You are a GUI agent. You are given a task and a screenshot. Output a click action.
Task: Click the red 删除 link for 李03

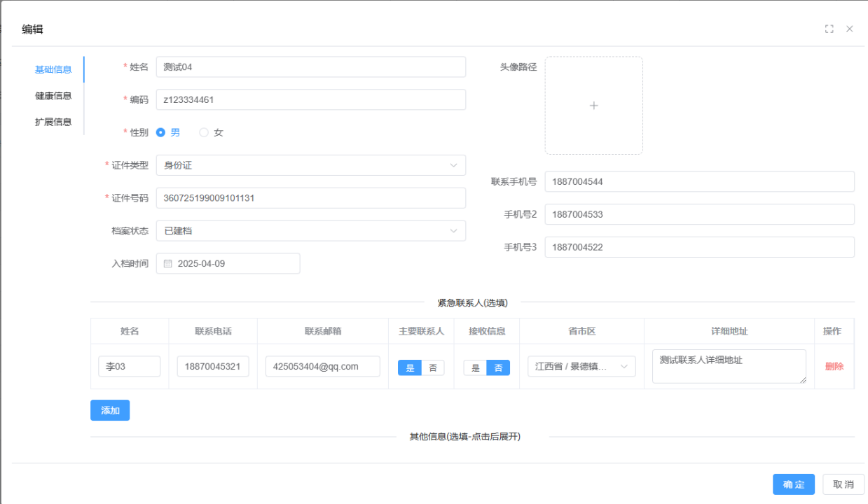834,366
